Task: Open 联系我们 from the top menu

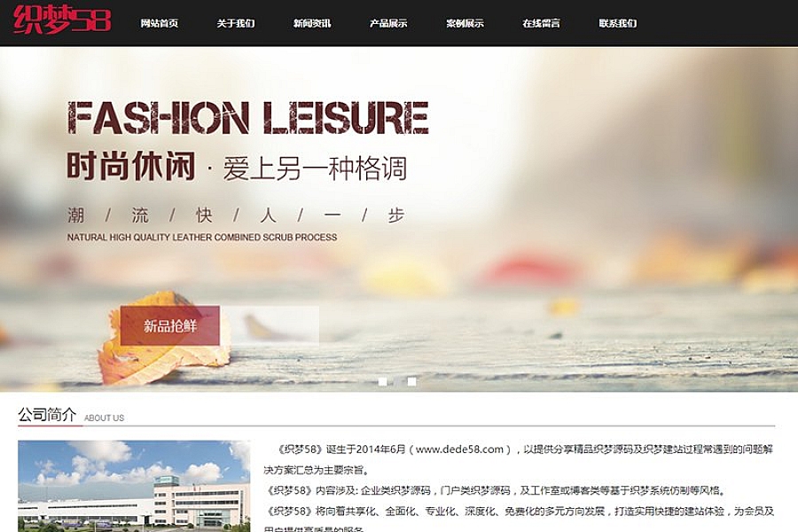Action: coord(617,23)
